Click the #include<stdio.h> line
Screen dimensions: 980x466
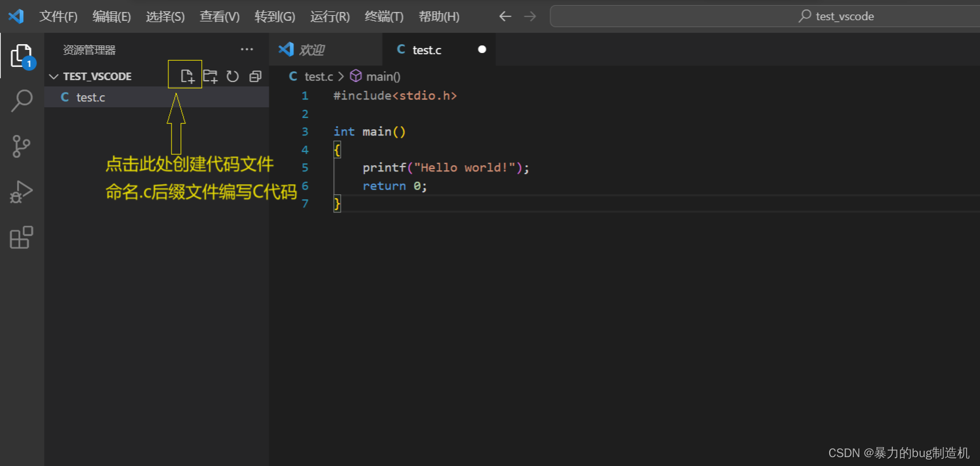(x=395, y=96)
